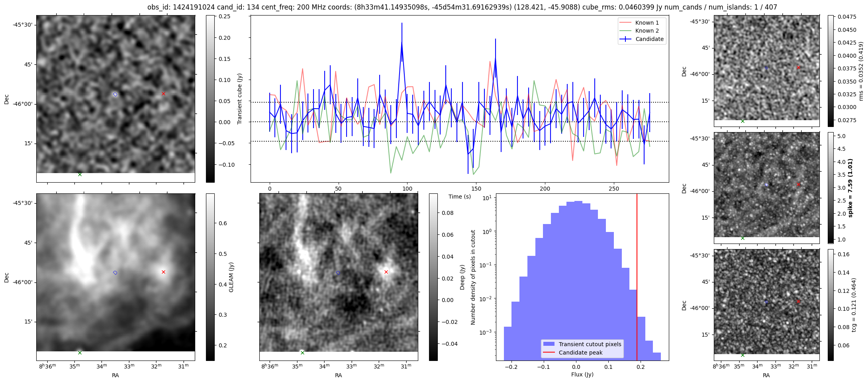Viewport: 868px width, 382px height.
Task: Click the green X marker below the transient cube image
Action: coord(80,174)
